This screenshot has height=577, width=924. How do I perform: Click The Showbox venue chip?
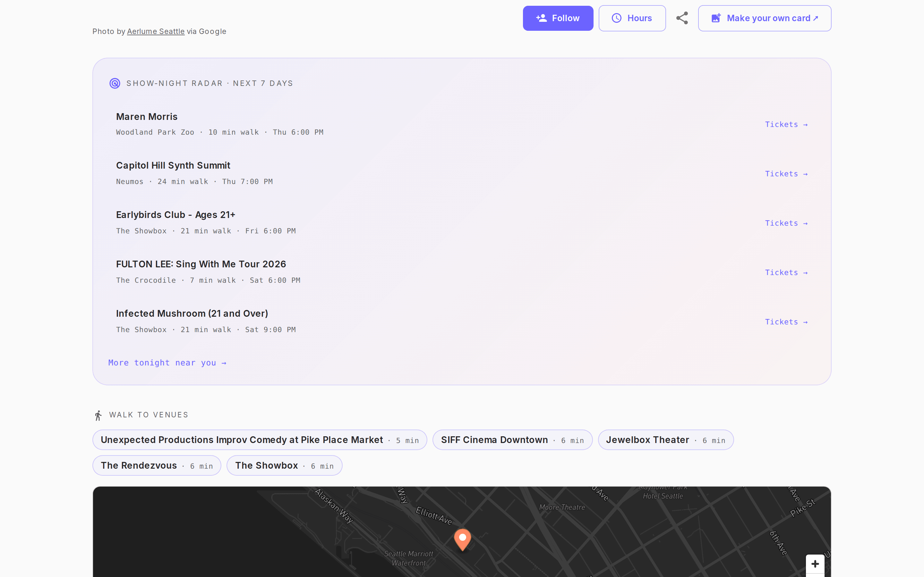click(x=284, y=465)
